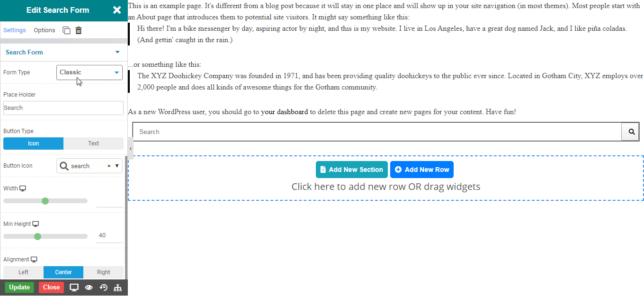Click the duplicate widget icon
644x296 pixels.
tap(66, 30)
